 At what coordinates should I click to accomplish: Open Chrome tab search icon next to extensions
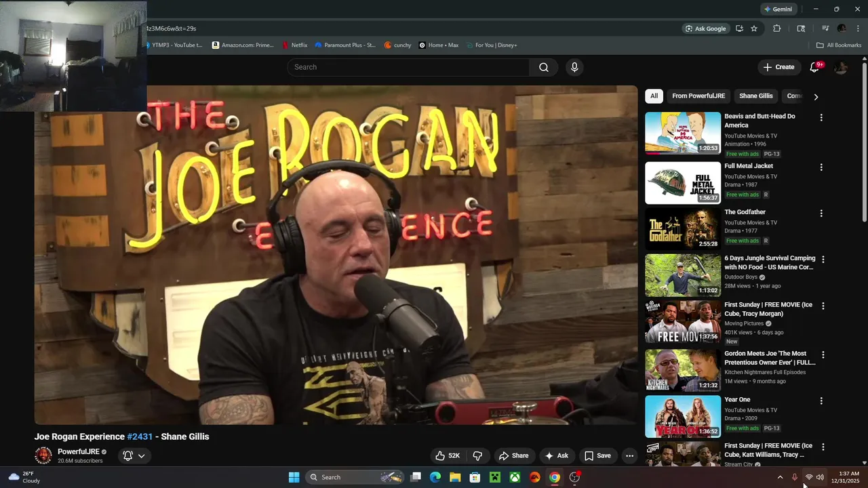pyautogui.click(x=801, y=28)
